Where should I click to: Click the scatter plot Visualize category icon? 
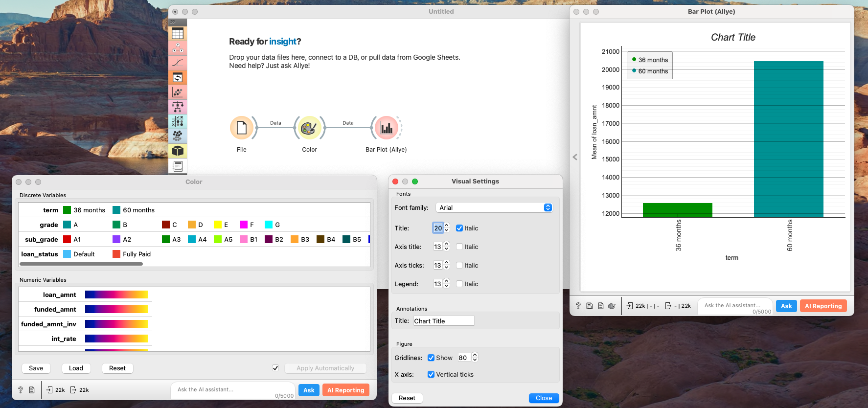(x=178, y=92)
